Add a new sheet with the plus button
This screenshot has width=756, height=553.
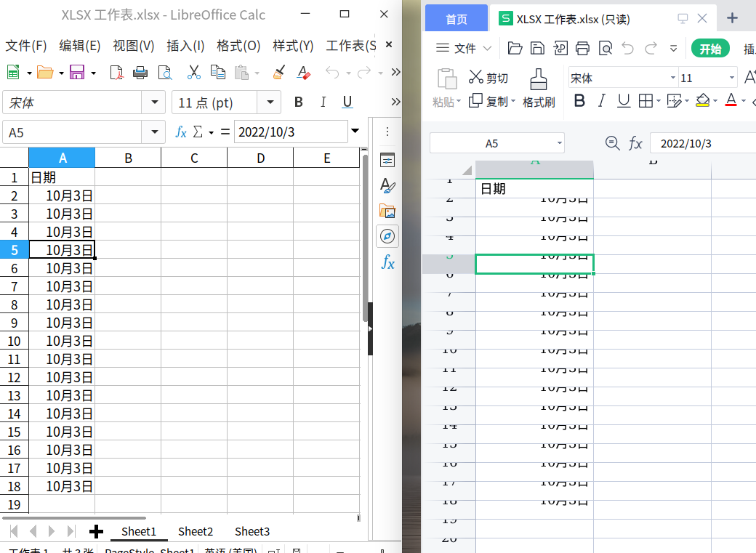[x=96, y=531]
